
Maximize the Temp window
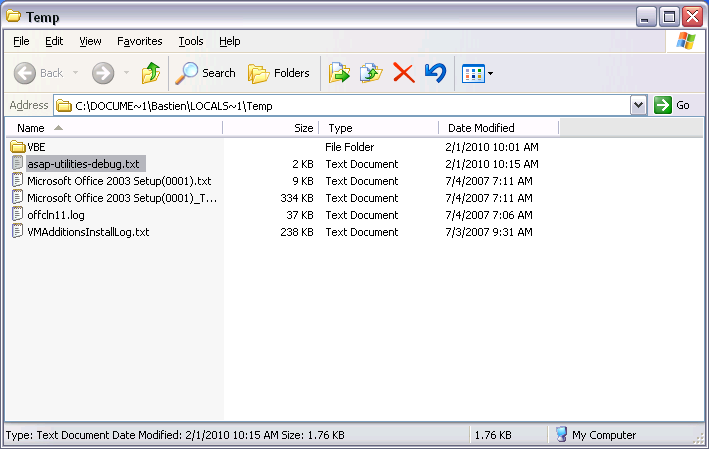pos(669,17)
